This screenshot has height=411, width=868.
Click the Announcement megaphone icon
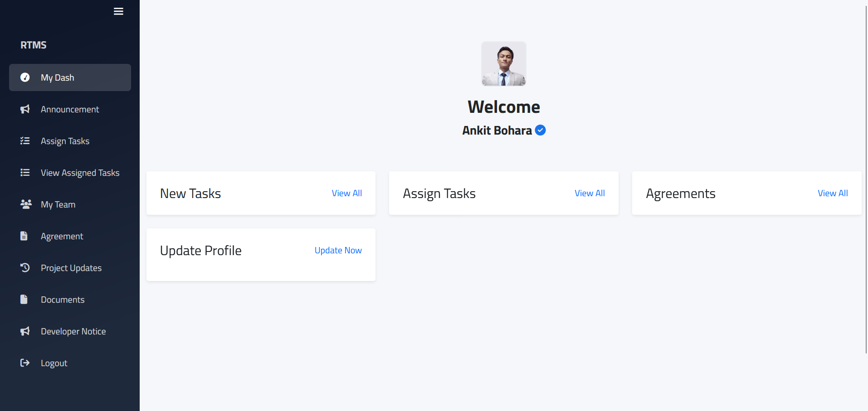click(25, 109)
